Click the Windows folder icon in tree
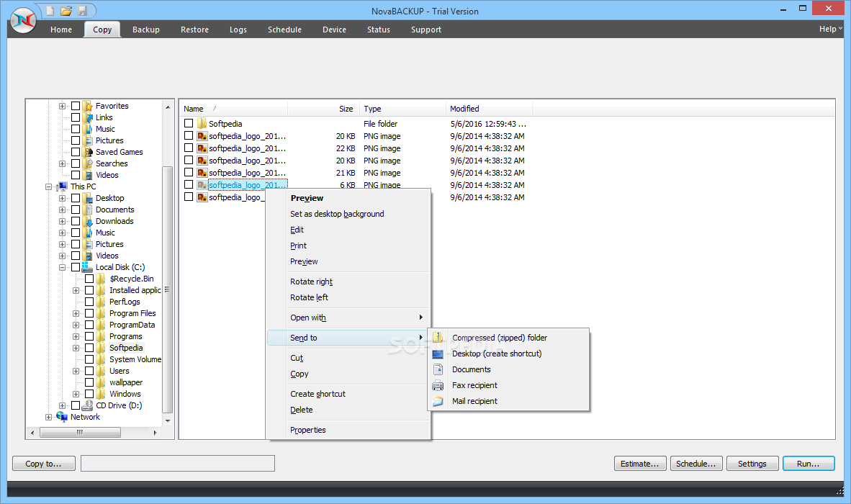 pos(101,394)
